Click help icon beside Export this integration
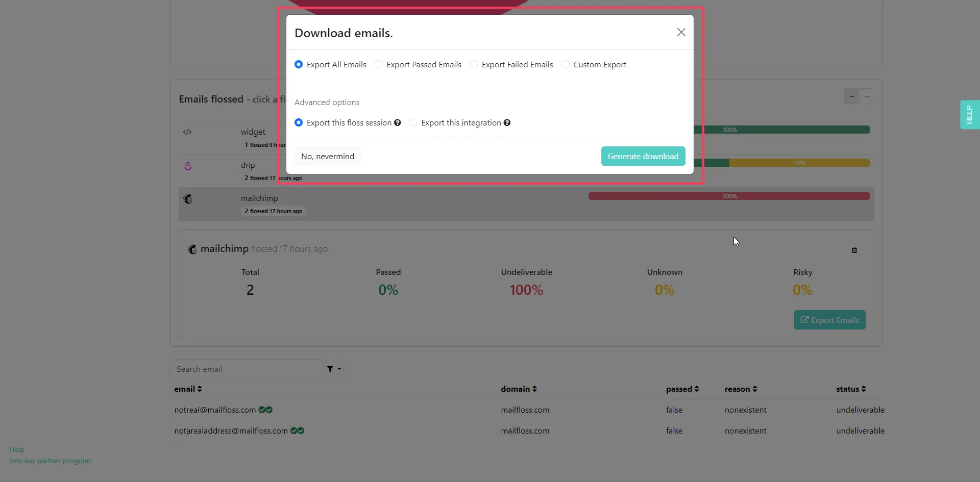 pos(507,123)
